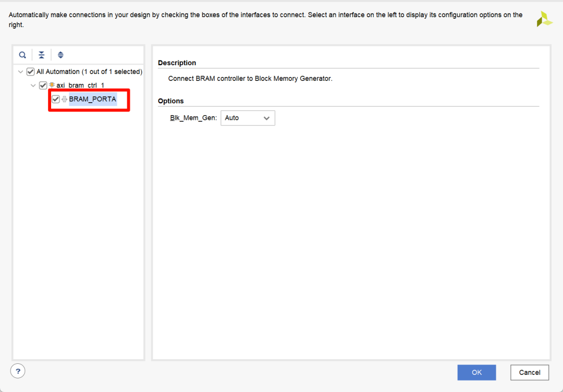Select the All Automation tree entry label

(x=89, y=72)
